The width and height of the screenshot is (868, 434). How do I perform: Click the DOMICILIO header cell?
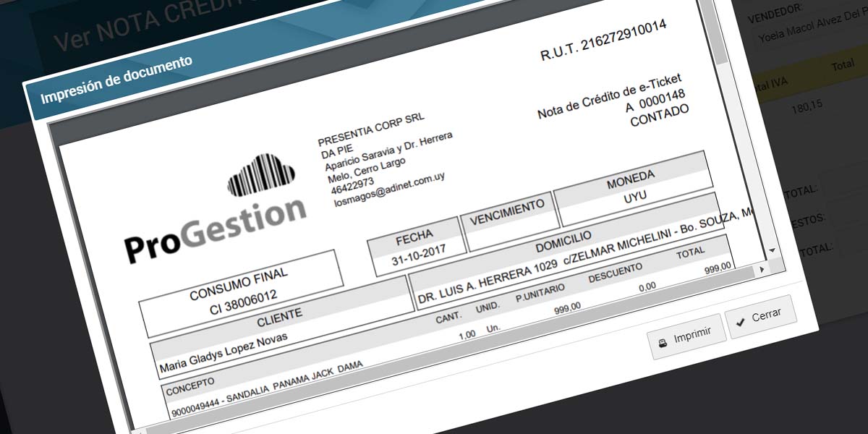[x=563, y=240]
